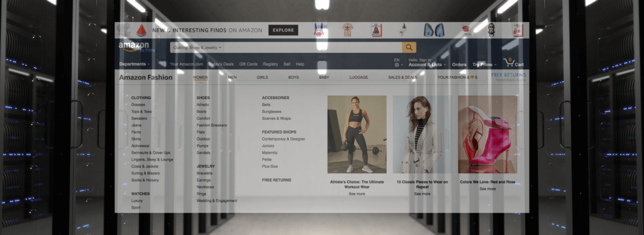Open the Dresses category
The width and height of the screenshot is (644, 235).
(x=138, y=105)
